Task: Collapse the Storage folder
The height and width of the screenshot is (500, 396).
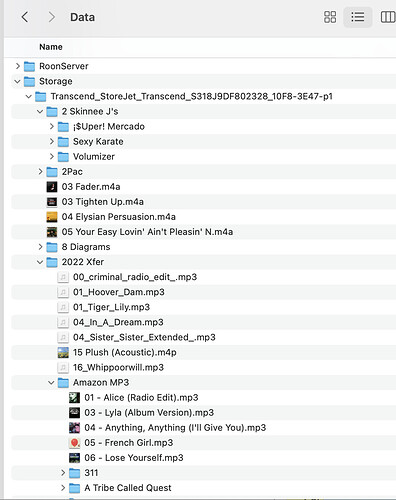Action: [x=17, y=81]
